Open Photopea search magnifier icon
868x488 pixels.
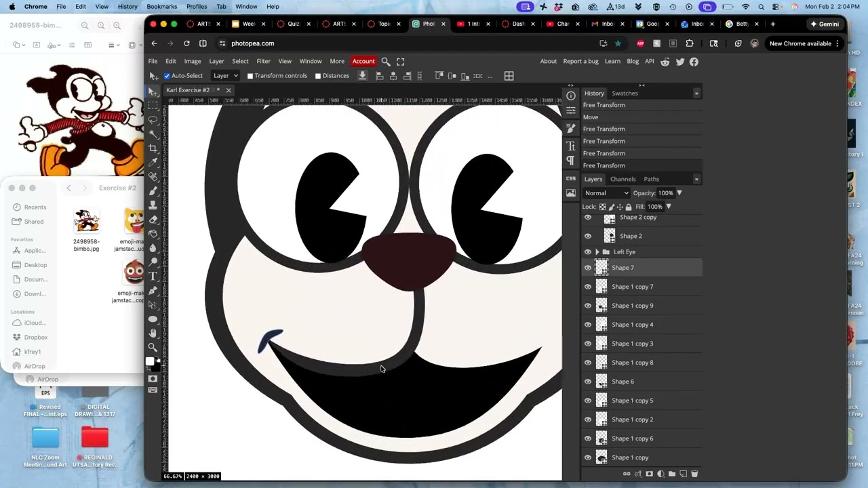click(x=385, y=62)
